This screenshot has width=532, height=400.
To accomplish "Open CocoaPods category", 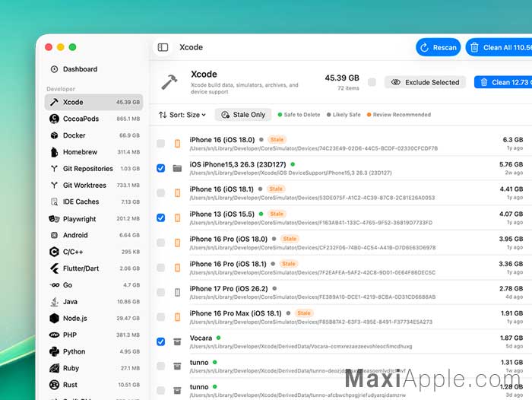I will 93,119.
